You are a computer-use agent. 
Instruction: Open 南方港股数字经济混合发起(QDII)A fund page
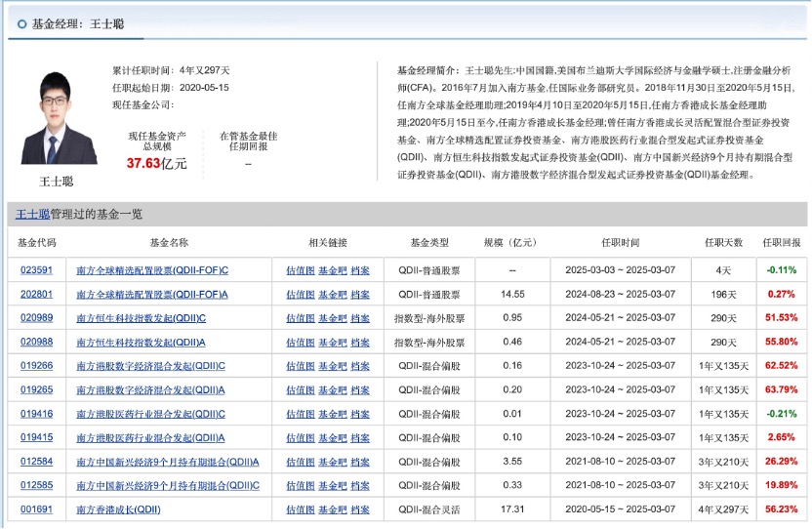pos(150,390)
